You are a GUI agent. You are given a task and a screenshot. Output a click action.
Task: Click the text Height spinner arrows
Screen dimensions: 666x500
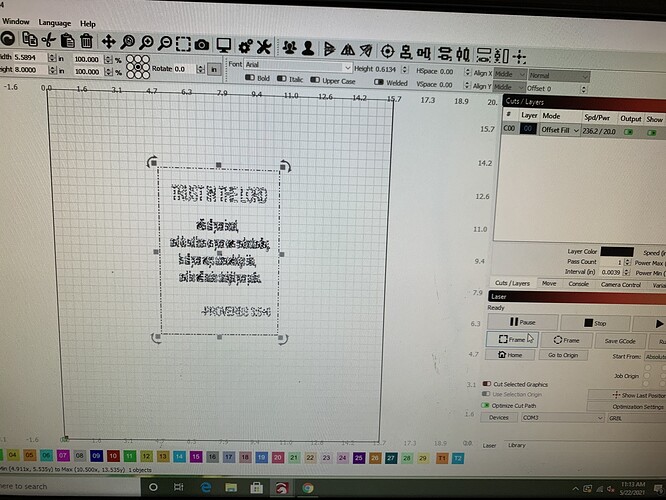click(x=404, y=69)
